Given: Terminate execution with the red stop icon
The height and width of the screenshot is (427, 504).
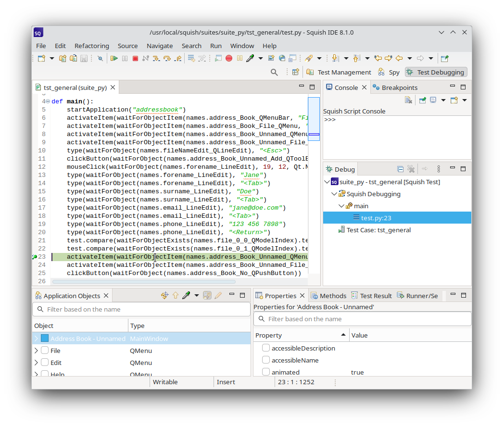Looking at the screenshot, I should click(135, 58).
